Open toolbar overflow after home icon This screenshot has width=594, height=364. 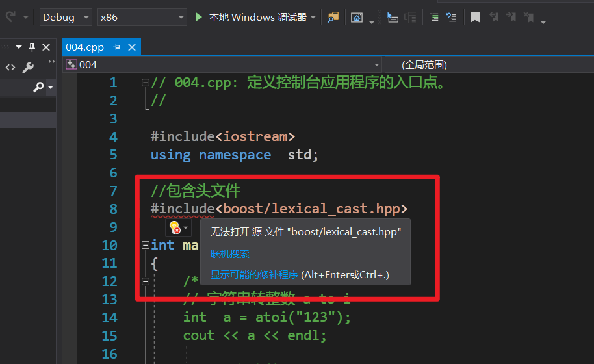(x=372, y=21)
